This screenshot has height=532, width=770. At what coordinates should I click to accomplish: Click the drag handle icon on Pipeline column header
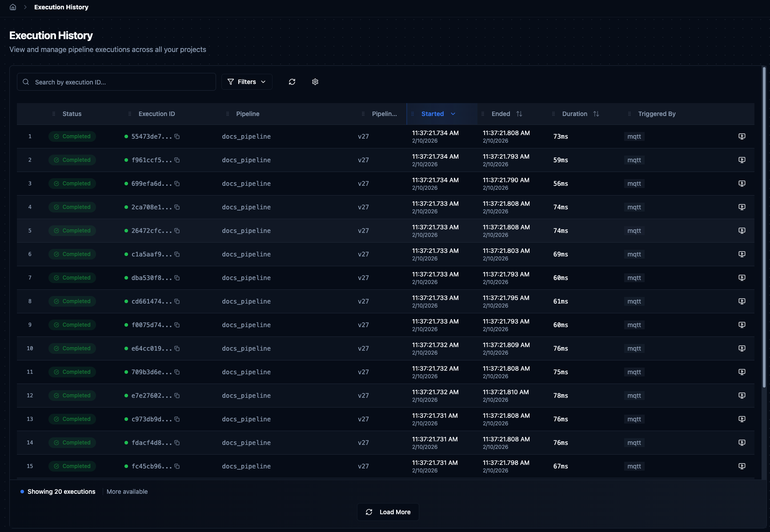pos(227,114)
